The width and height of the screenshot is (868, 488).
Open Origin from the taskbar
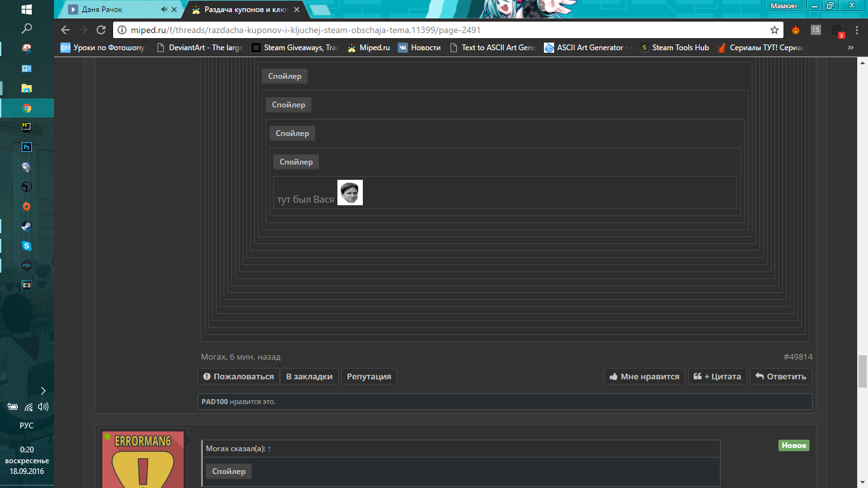point(27,207)
